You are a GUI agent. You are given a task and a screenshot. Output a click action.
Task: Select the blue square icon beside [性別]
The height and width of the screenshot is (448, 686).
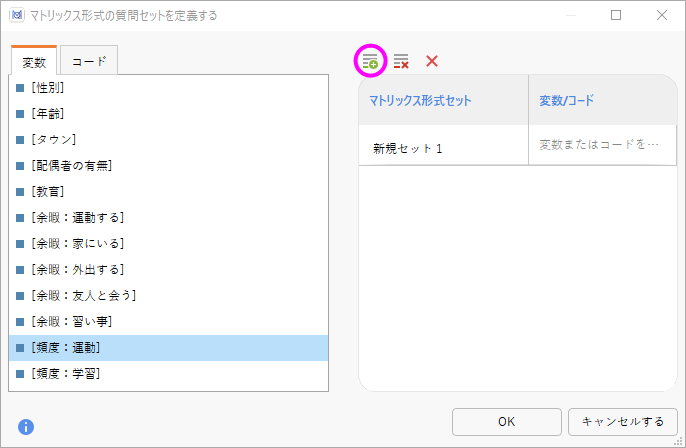tap(20, 88)
